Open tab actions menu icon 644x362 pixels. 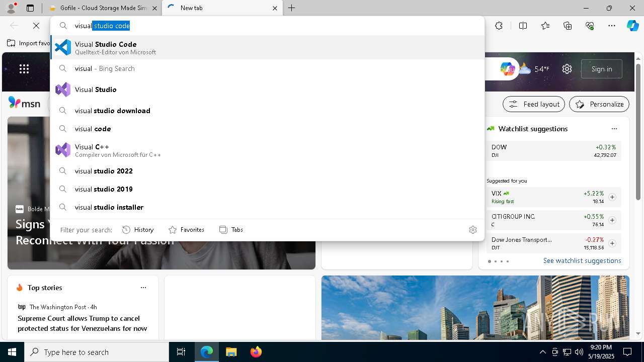pos(30,8)
